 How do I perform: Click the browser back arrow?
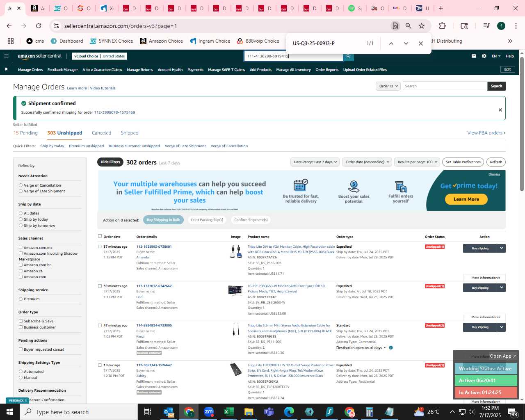tap(9, 26)
